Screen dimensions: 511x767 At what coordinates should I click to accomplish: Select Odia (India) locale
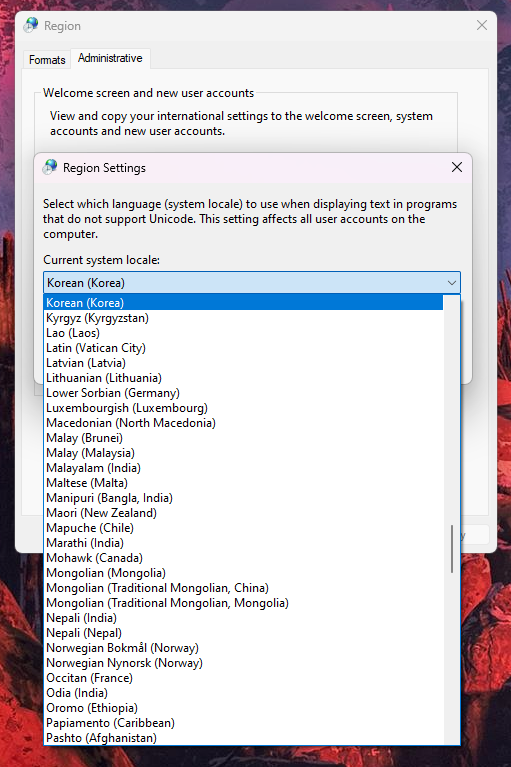pos(244,693)
